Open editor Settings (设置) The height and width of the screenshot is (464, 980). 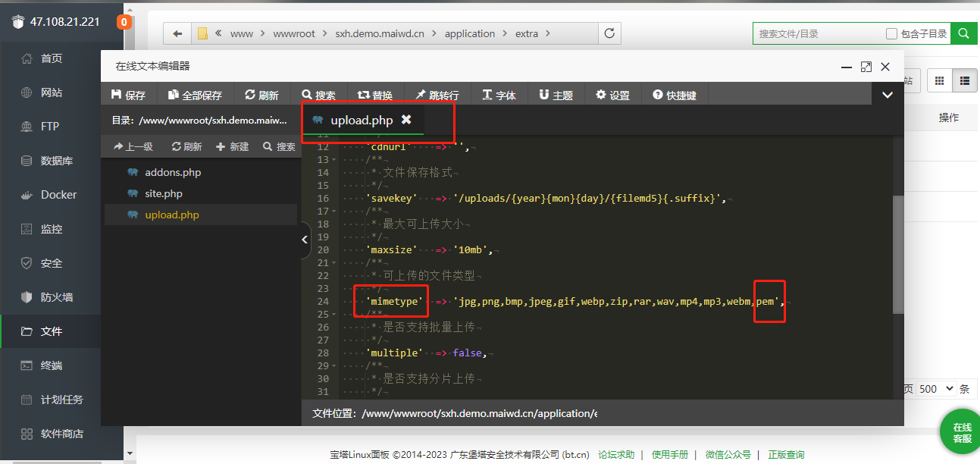(612, 95)
